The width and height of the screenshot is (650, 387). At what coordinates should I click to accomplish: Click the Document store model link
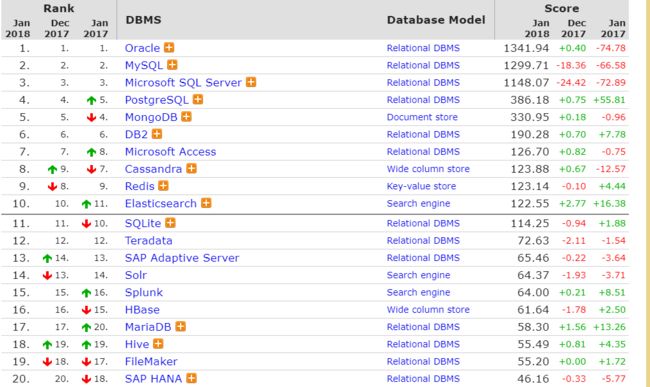[x=422, y=117]
